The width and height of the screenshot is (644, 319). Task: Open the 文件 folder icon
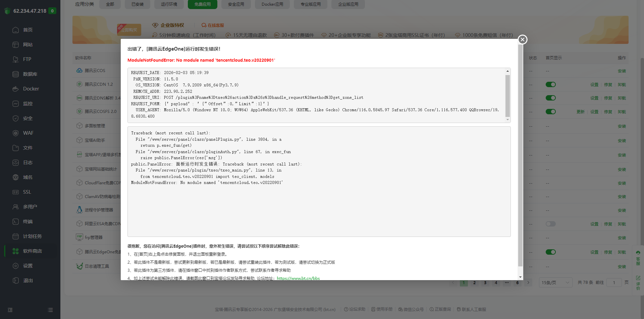[15, 148]
